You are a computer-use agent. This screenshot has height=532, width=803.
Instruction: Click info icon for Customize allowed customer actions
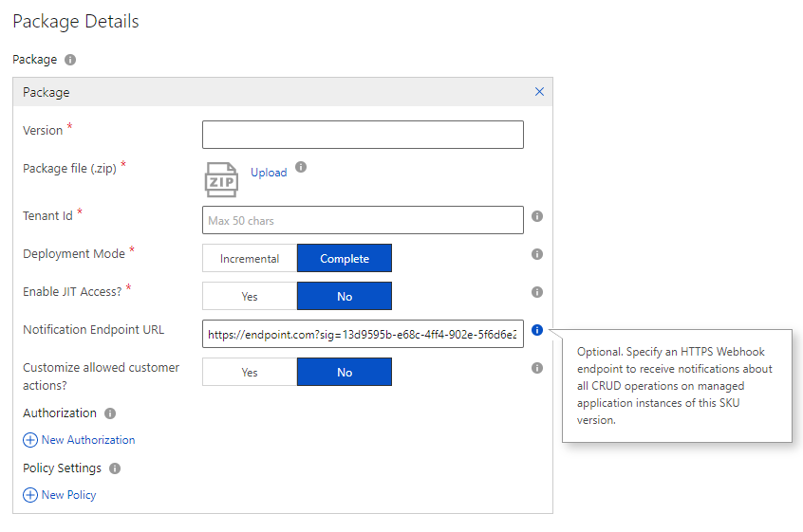click(536, 368)
